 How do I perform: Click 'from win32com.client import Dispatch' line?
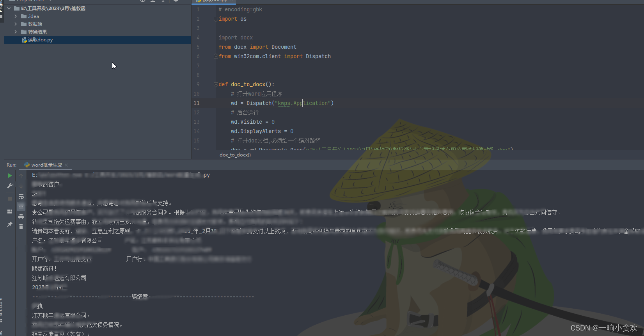coord(275,56)
